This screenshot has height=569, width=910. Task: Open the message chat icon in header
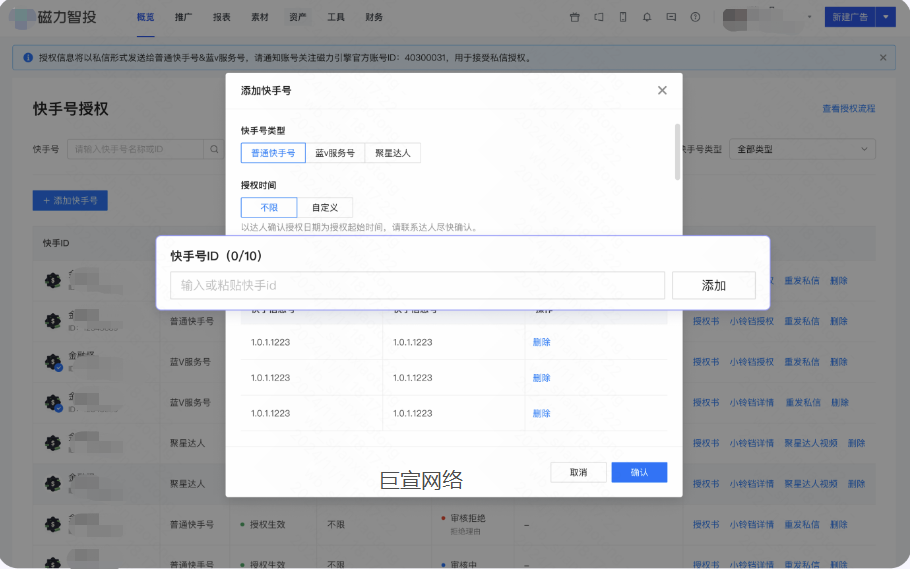click(x=671, y=17)
